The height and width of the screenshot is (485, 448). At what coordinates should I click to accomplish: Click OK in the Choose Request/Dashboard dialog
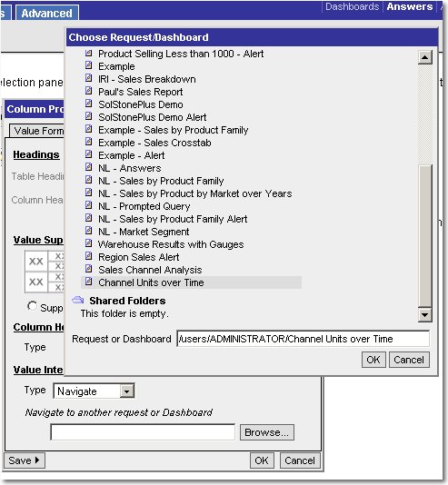[373, 360]
